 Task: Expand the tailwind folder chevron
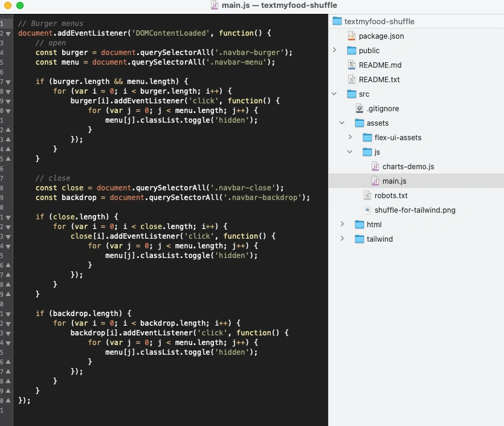tap(342, 239)
